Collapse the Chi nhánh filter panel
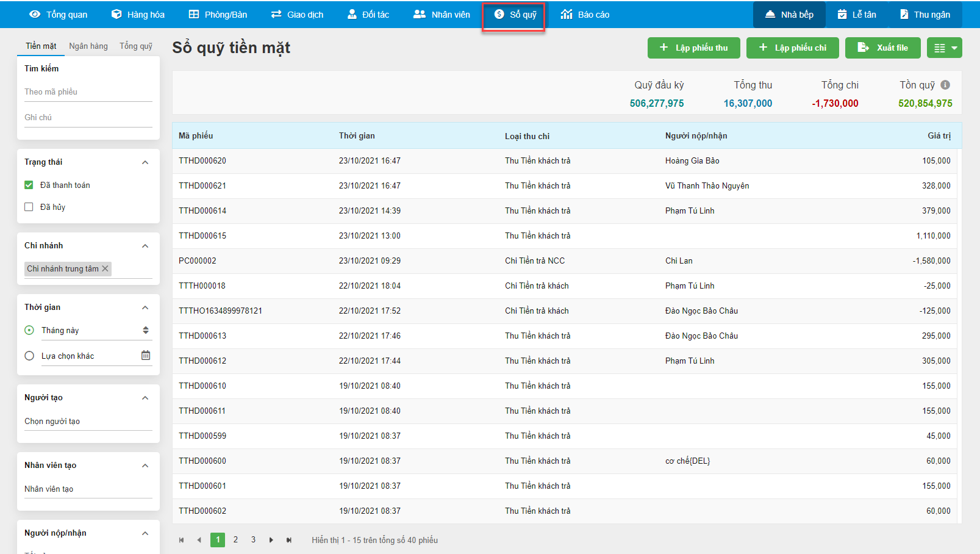This screenshot has height=554, width=980. [x=145, y=246]
